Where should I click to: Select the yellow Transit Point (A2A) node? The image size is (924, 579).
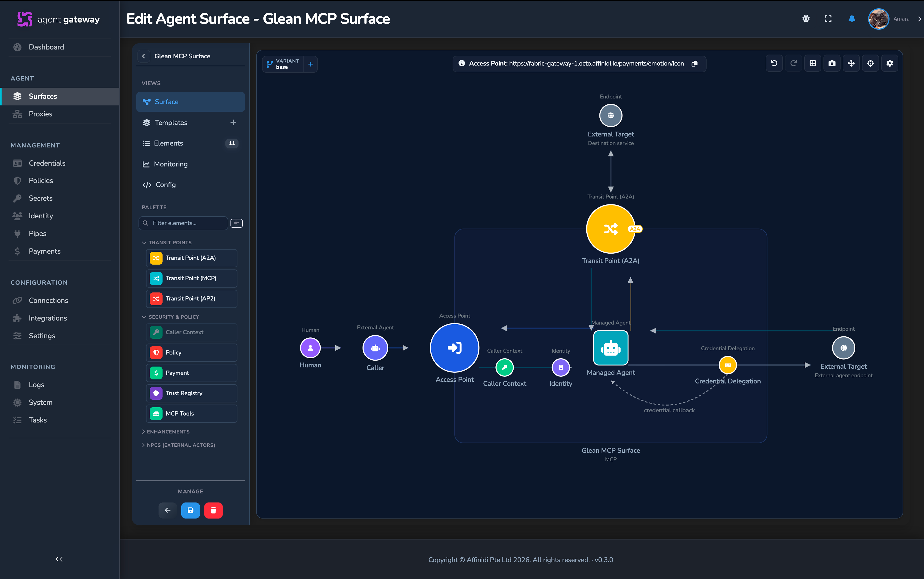(611, 229)
